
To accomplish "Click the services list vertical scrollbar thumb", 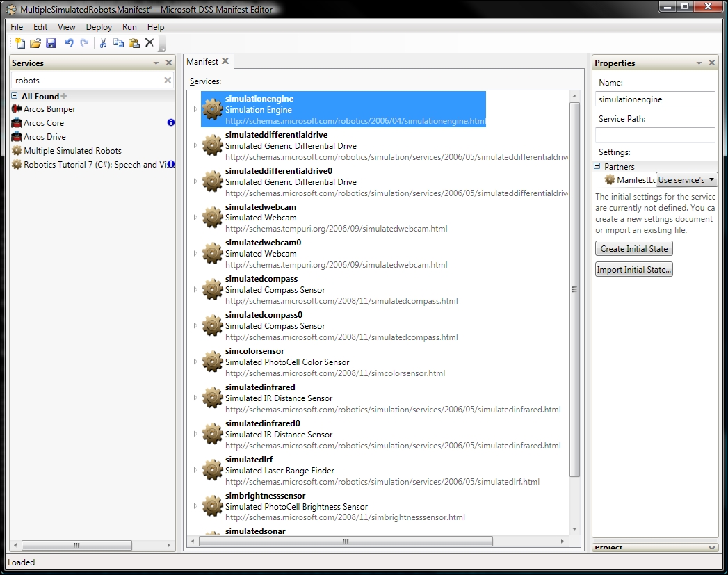I will tap(574, 289).
